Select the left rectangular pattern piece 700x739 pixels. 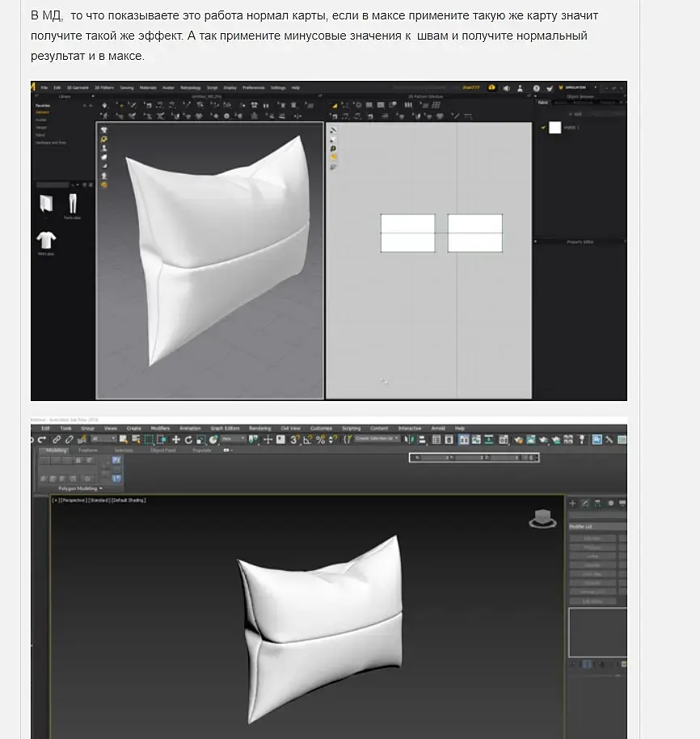(x=408, y=234)
